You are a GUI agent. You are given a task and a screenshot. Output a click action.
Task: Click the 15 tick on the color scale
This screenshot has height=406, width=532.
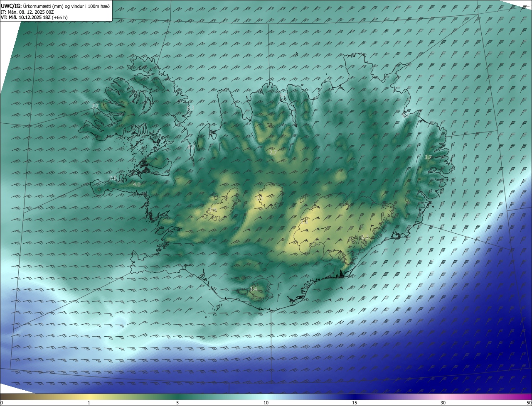click(x=355, y=403)
